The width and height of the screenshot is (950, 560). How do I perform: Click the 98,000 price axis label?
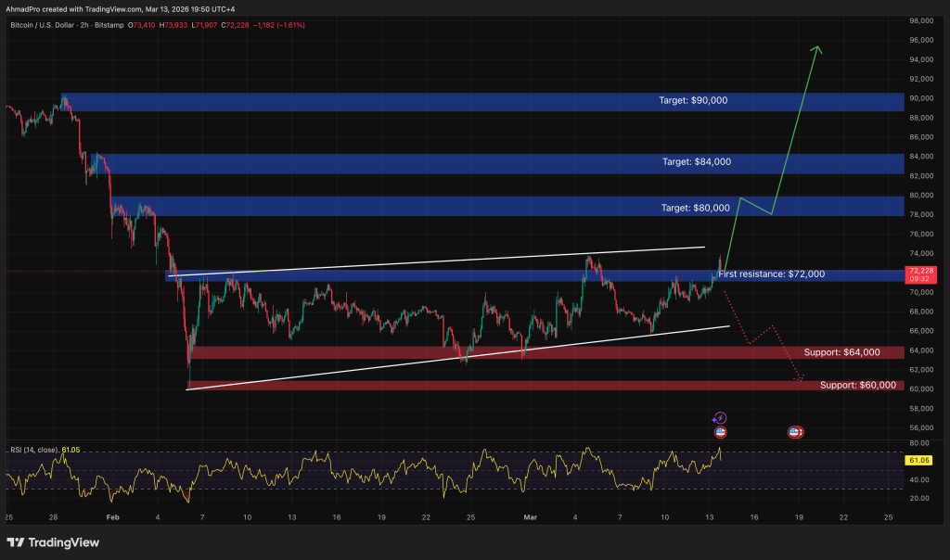921,20
